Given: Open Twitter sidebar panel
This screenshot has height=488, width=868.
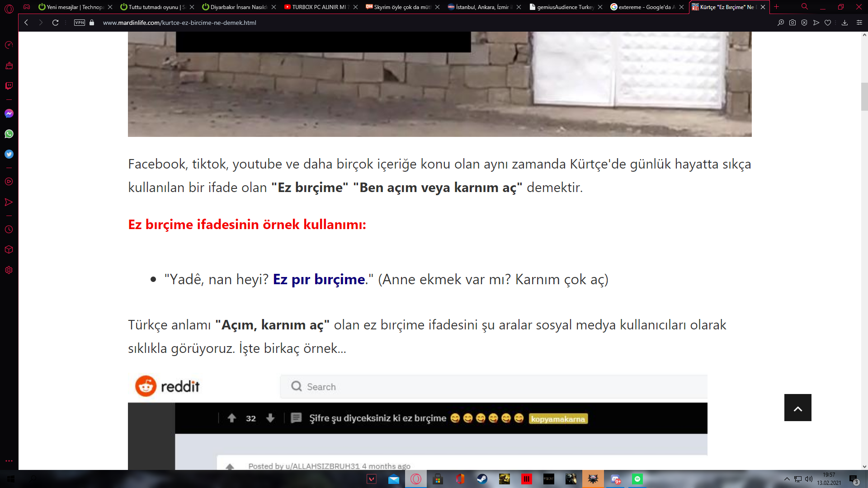Looking at the screenshot, I should (x=9, y=154).
